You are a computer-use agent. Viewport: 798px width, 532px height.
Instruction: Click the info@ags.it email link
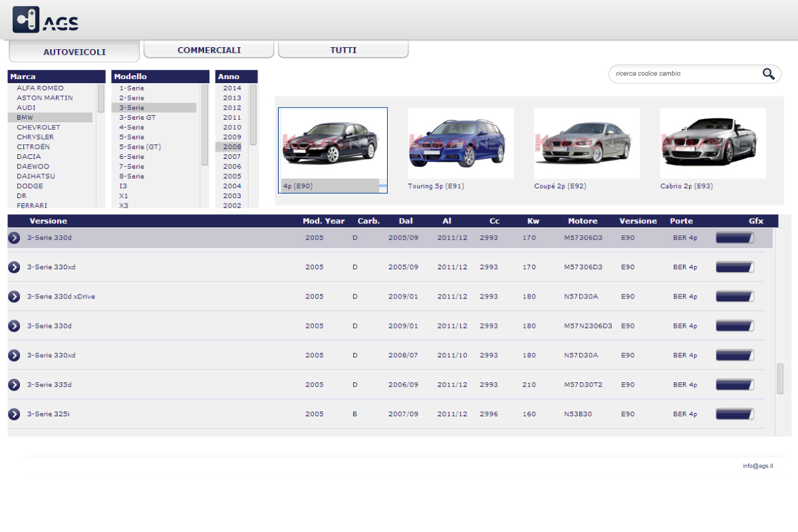[758, 466]
